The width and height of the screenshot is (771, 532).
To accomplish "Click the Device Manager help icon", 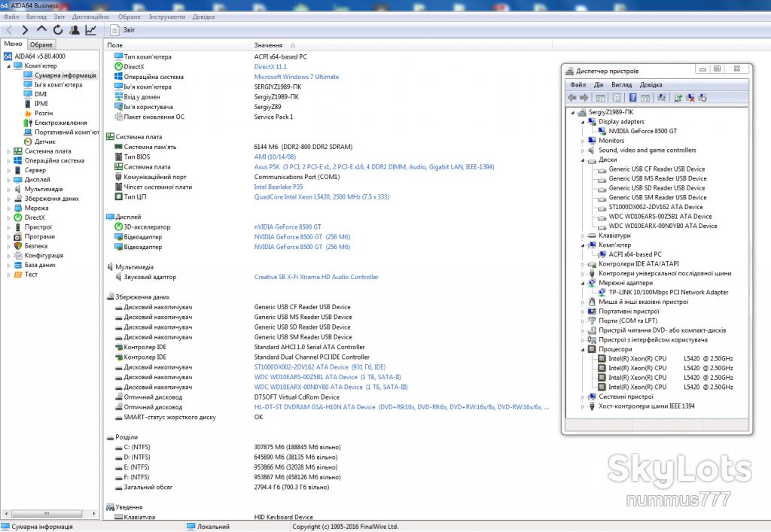I will [632, 98].
